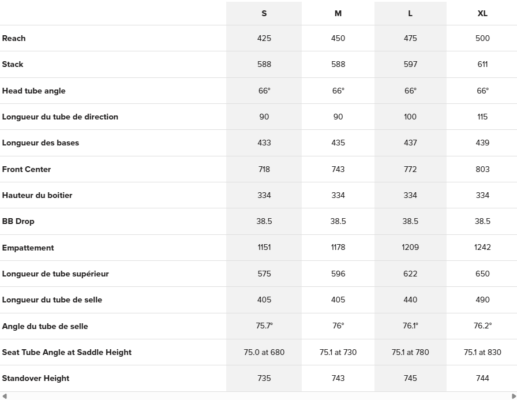This screenshot has width=517, height=400.
Task: Select the S size column header
Action: coord(264,13)
